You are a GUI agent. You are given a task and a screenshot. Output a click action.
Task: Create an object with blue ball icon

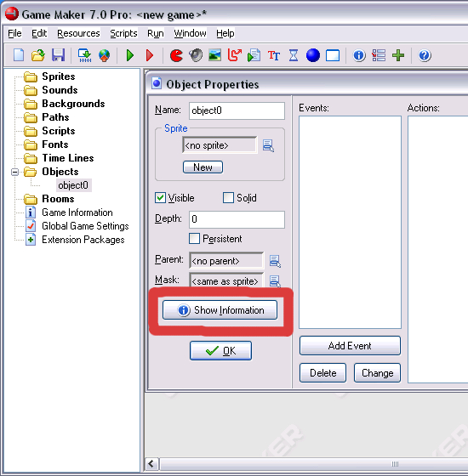pyautogui.click(x=313, y=55)
